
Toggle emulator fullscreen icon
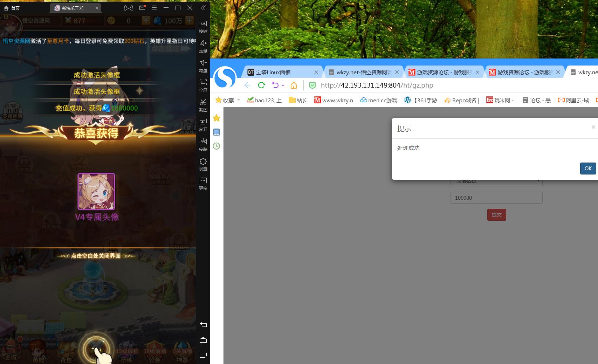coord(203,82)
